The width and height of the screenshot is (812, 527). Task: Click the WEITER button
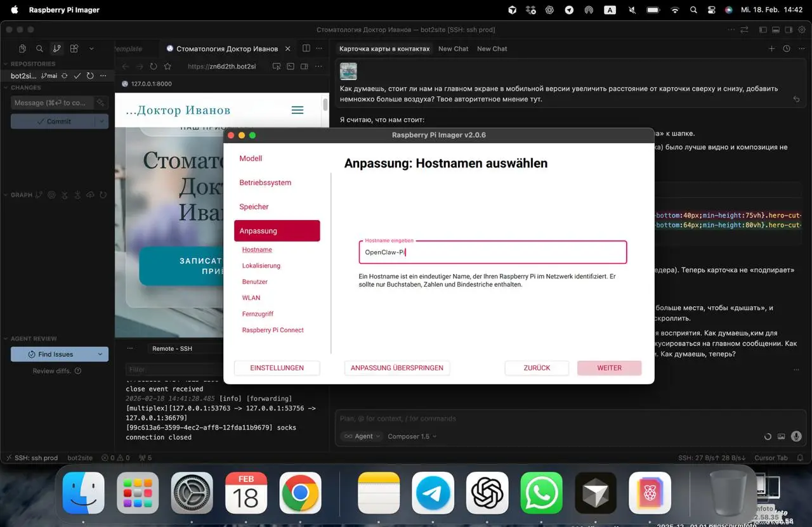point(609,368)
